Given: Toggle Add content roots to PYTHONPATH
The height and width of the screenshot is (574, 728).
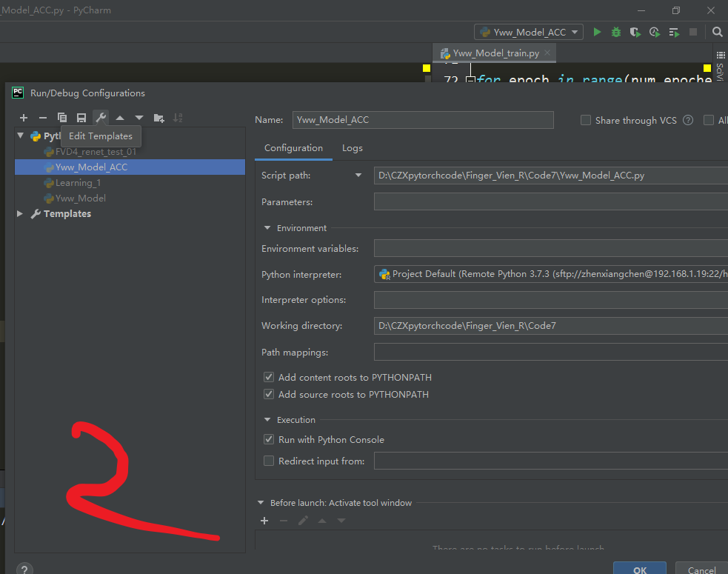Looking at the screenshot, I should tap(269, 377).
